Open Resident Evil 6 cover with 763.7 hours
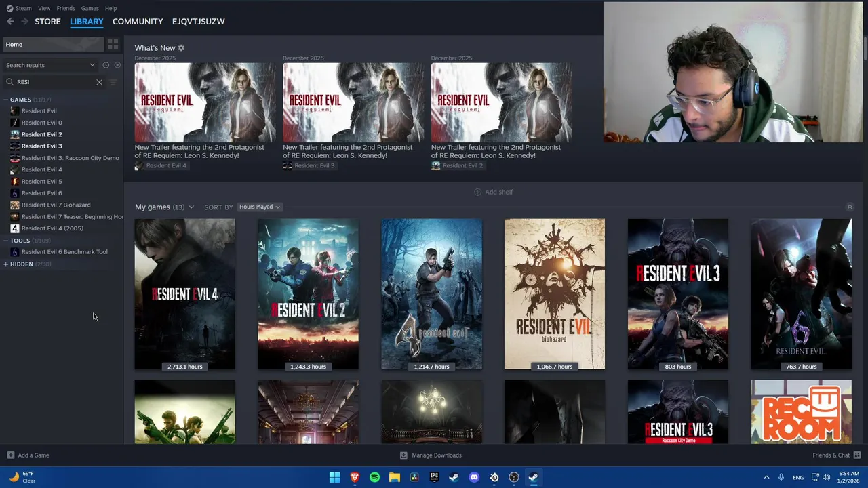 (801, 294)
